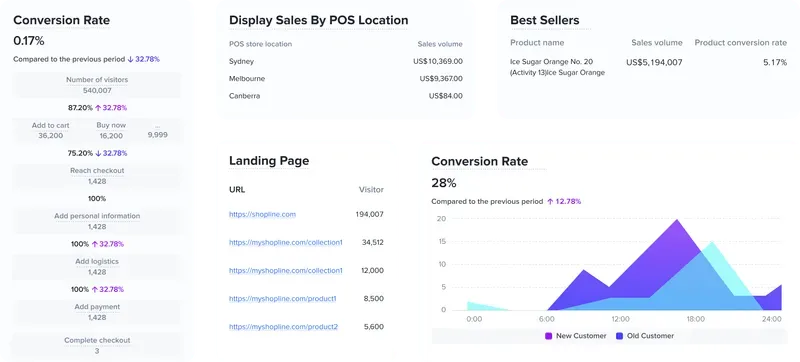Click the Conversion Rate heading above 28%

coord(480,161)
